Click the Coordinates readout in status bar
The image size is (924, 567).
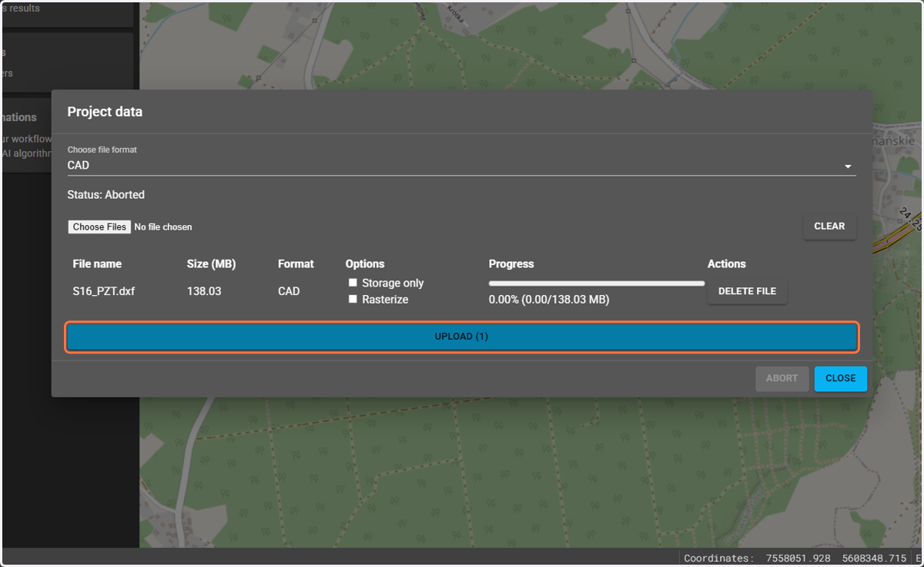(795, 559)
